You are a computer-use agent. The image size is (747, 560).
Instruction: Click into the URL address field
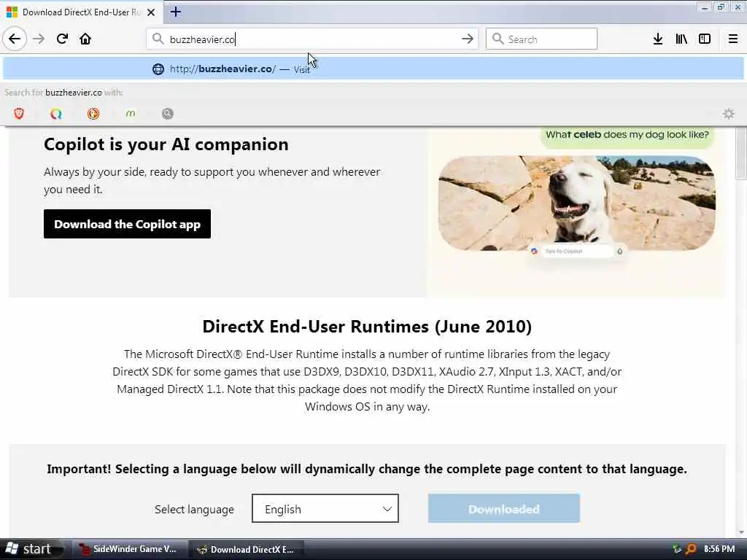[x=312, y=39]
